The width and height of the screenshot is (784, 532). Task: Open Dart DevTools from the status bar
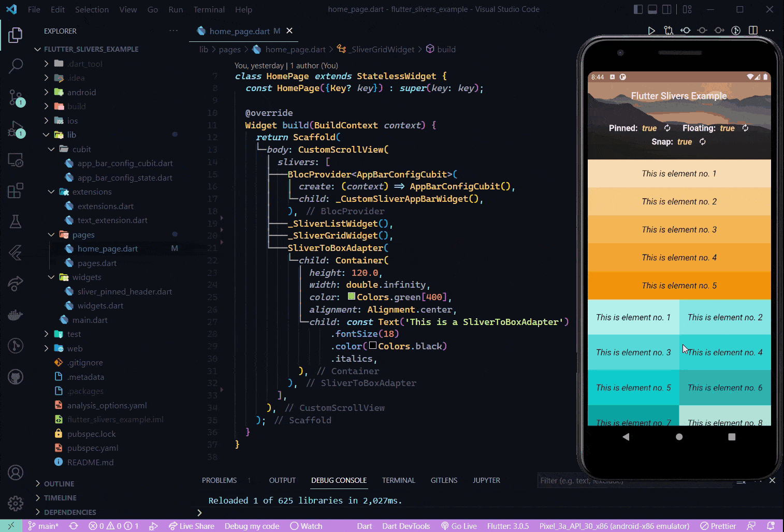click(x=406, y=526)
